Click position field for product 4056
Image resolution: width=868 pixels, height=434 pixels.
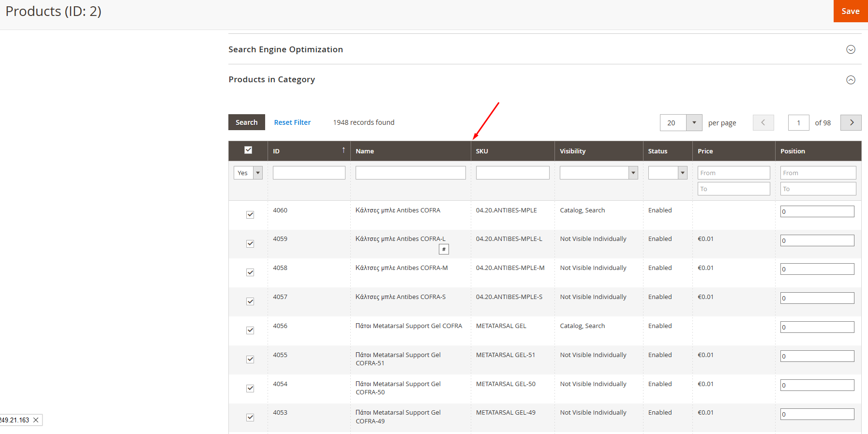817,327
